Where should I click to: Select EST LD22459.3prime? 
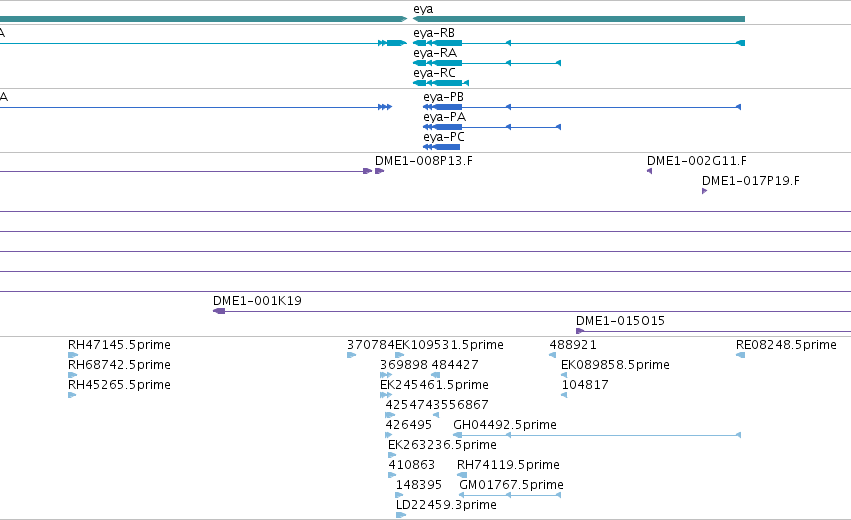tap(446, 505)
